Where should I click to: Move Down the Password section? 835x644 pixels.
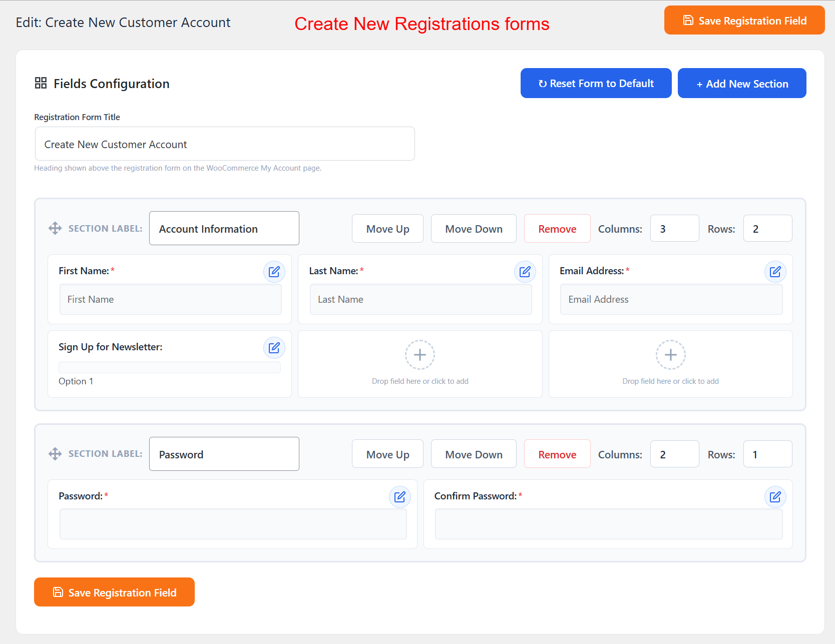[x=474, y=454]
